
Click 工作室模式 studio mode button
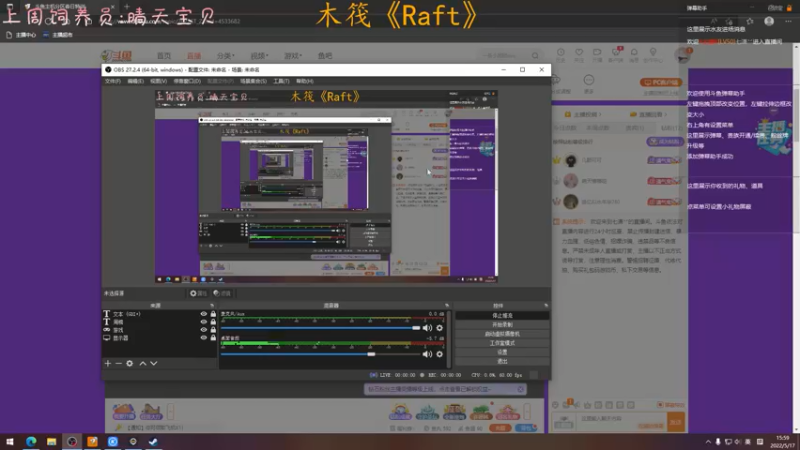pyautogui.click(x=502, y=343)
